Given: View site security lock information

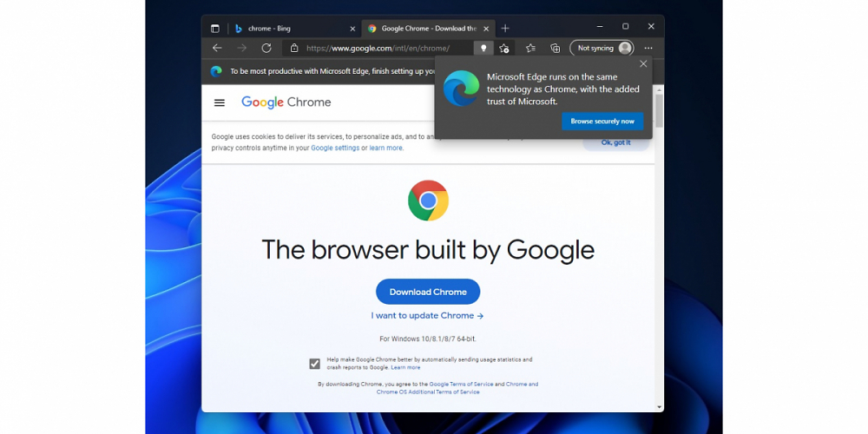Looking at the screenshot, I should pyautogui.click(x=294, y=48).
